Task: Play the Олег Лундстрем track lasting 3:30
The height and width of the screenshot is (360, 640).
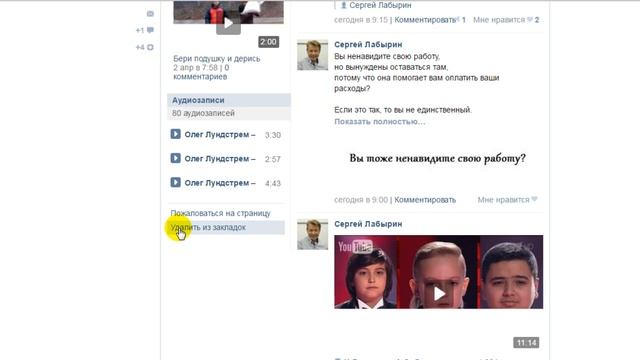Action: [176, 134]
